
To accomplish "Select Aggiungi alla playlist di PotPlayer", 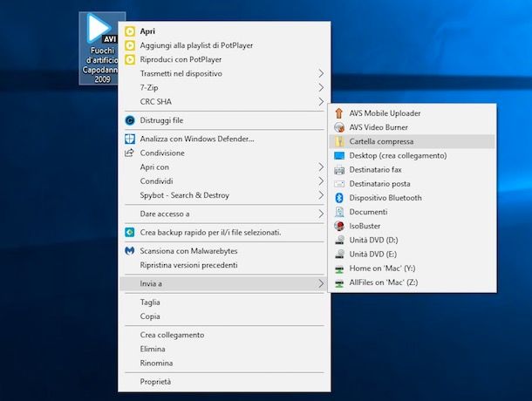I will [x=224, y=45].
